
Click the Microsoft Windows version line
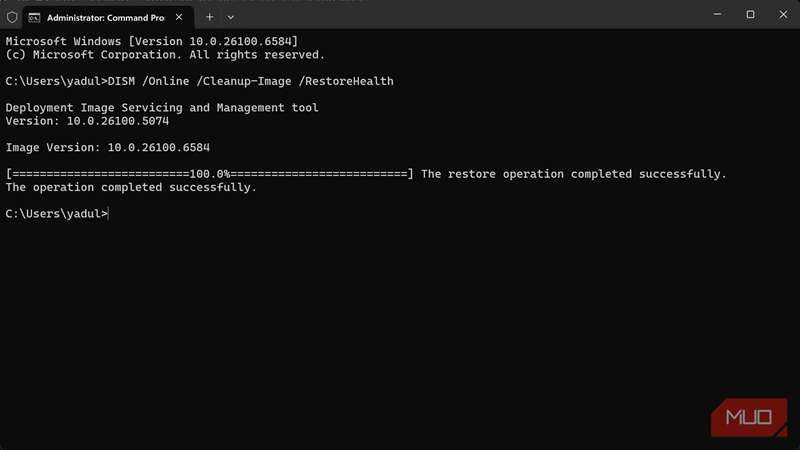click(151, 40)
